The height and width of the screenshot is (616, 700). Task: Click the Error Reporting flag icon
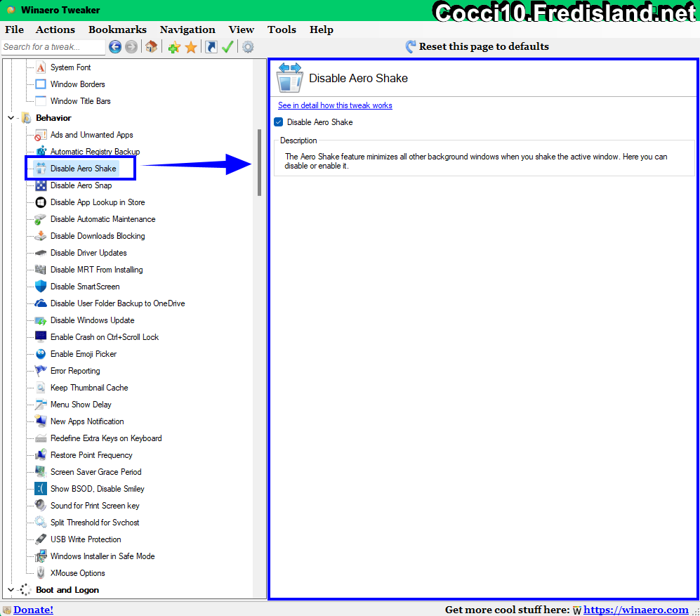[41, 371]
